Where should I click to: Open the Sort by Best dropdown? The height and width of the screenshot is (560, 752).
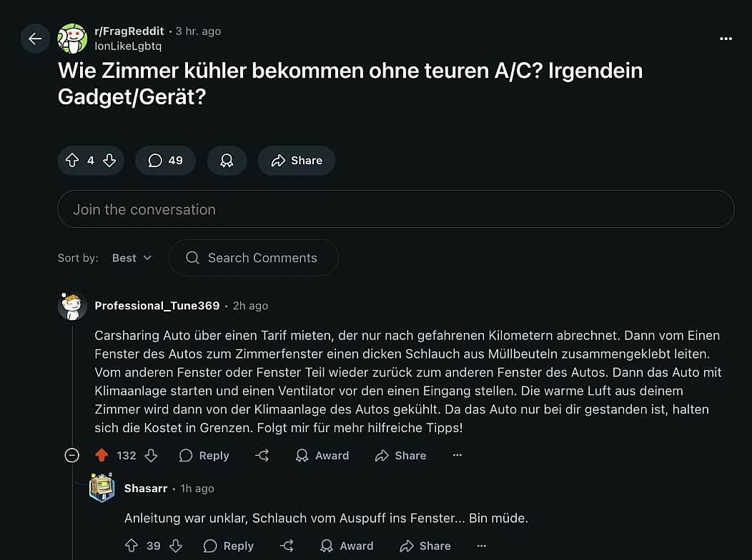tap(132, 258)
